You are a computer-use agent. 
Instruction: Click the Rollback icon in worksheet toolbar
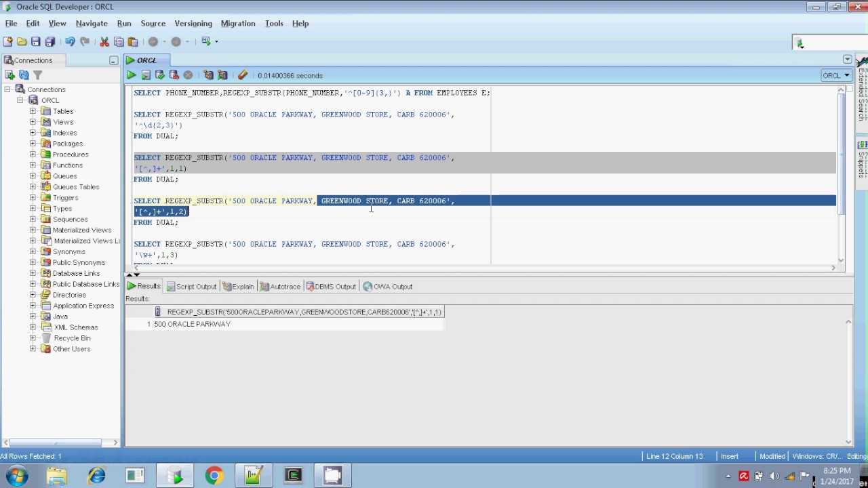click(174, 75)
